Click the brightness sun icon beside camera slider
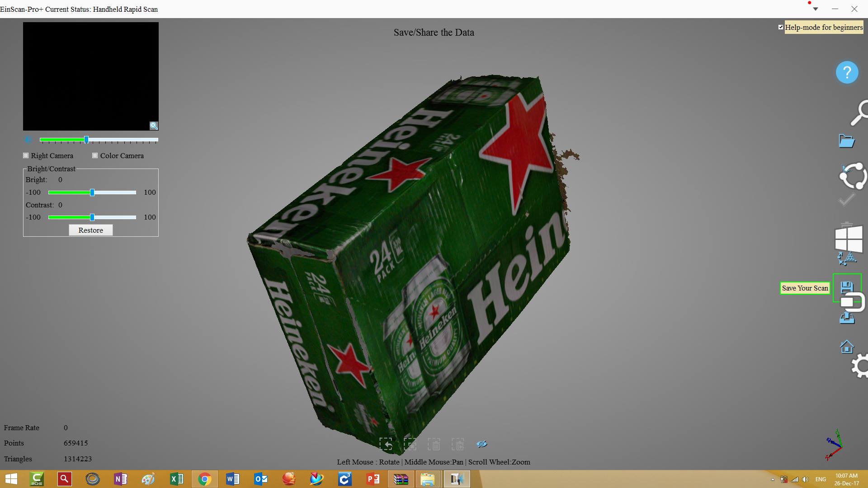This screenshot has width=868, height=488. tap(28, 140)
